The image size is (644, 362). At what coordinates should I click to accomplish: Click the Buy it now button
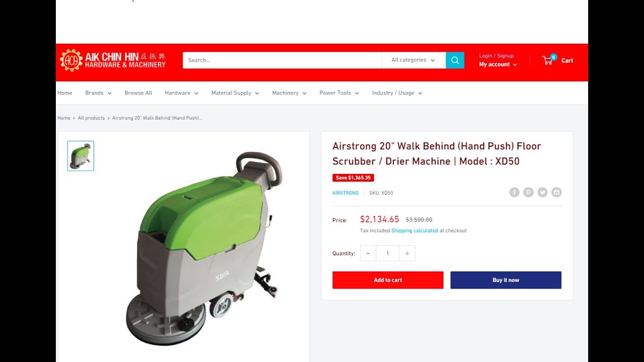506,280
